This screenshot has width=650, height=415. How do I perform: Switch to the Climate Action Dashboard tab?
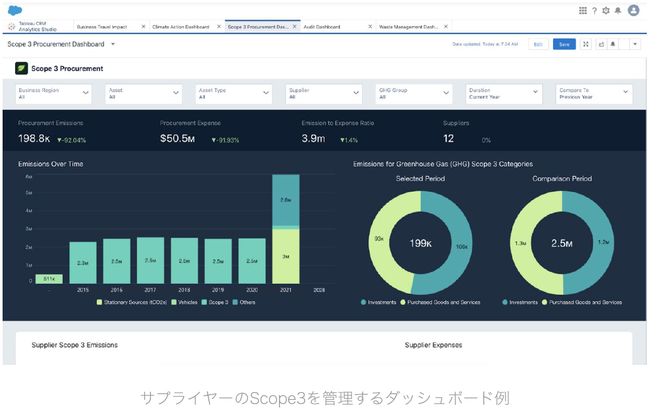[x=181, y=27]
